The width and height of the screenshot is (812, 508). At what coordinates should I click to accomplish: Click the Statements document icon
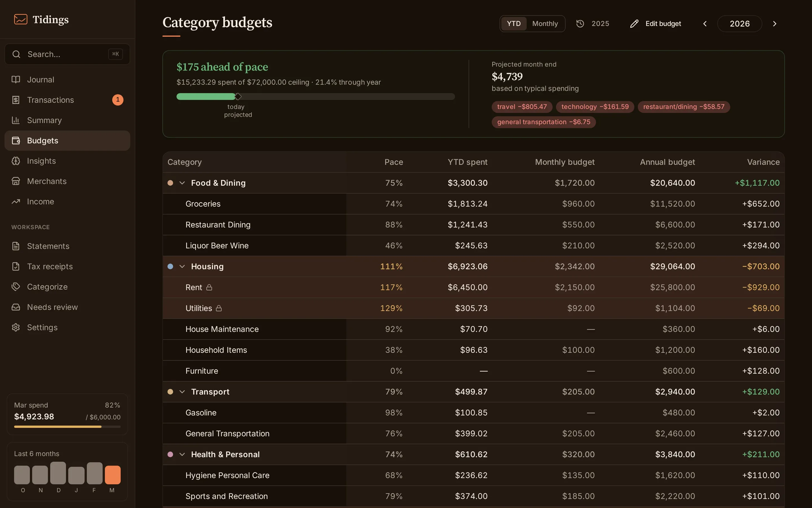[x=16, y=246]
